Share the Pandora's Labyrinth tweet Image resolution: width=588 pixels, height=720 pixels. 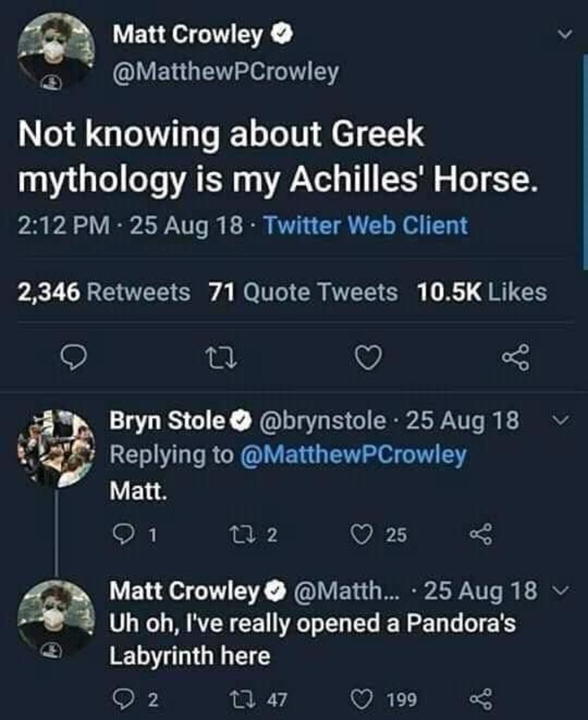(x=481, y=699)
